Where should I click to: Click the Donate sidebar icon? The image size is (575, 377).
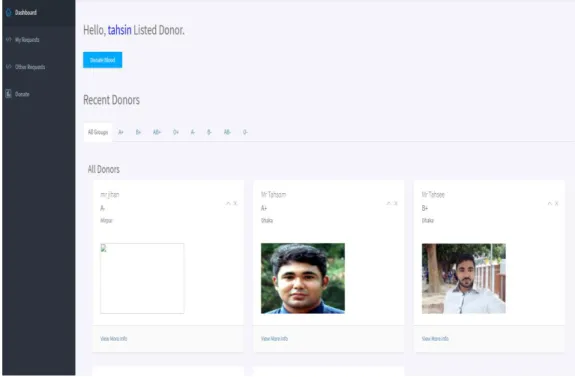(x=8, y=94)
